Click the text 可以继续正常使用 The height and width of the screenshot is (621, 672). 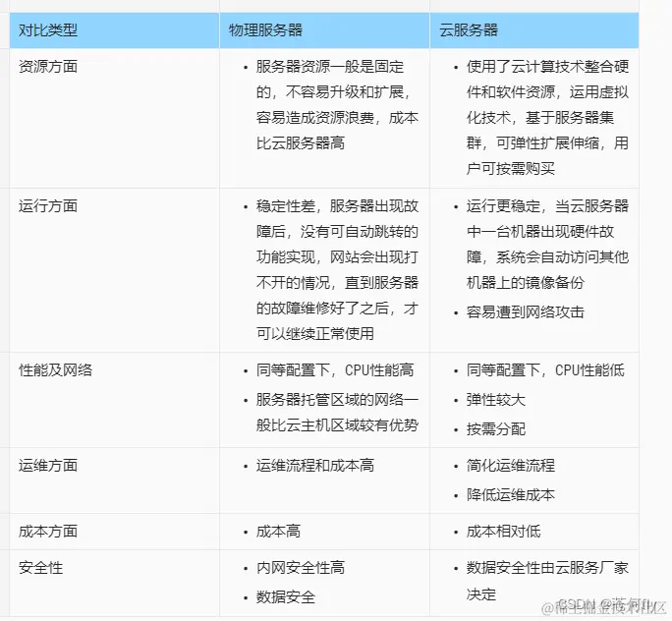point(315,333)
